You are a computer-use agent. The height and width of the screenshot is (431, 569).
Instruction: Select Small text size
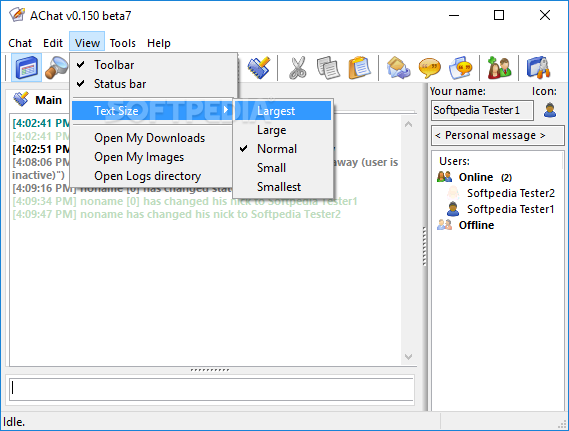[283, 168]
